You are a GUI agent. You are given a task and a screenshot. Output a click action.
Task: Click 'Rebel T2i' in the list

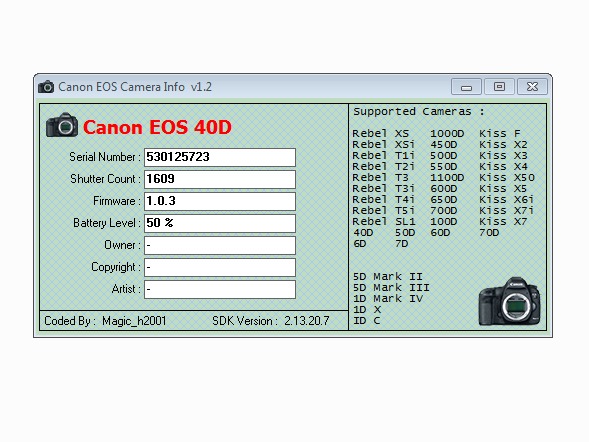coord(384,167)
